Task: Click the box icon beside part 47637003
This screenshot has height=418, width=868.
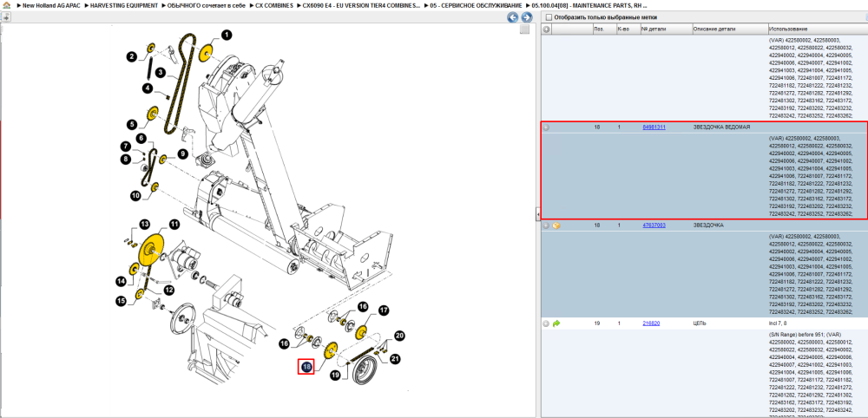Action: tap(556, 225)
